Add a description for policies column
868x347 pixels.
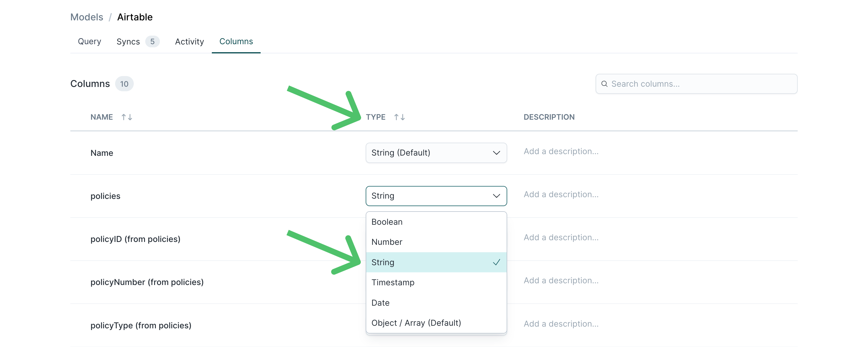561,194
